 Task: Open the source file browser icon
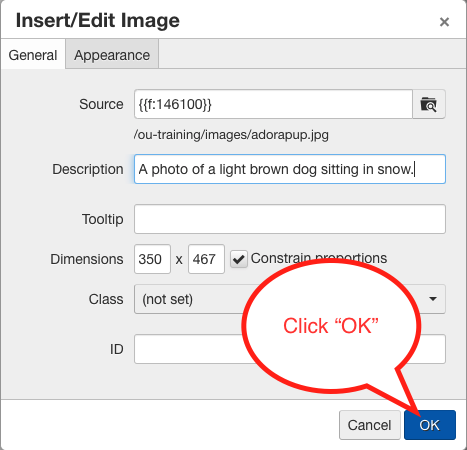[x=429, y=104]
